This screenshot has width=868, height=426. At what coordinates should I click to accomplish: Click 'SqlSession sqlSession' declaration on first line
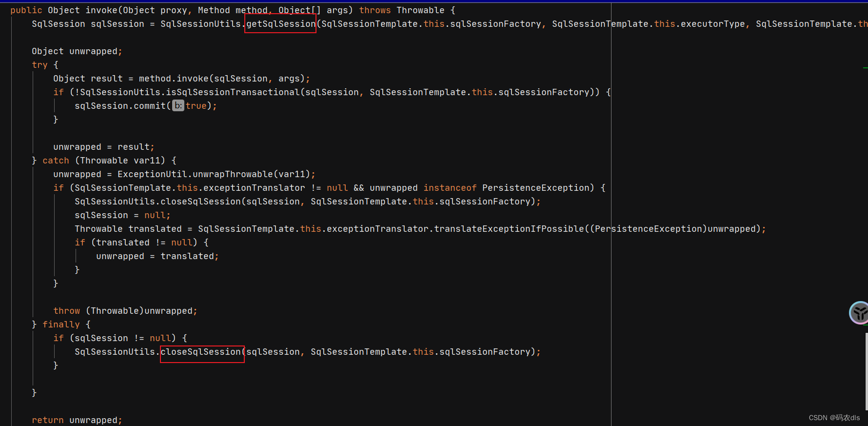(88, 24)
